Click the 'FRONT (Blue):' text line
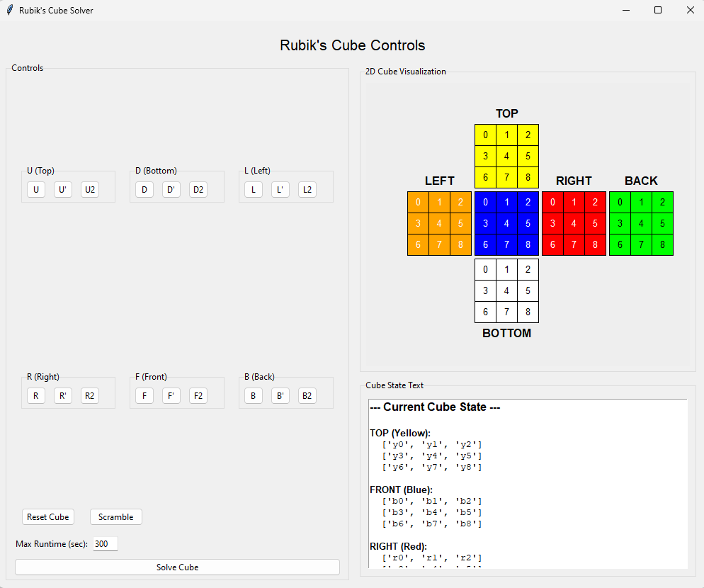Viewport: 704px width, 588px height. point(401,490)
